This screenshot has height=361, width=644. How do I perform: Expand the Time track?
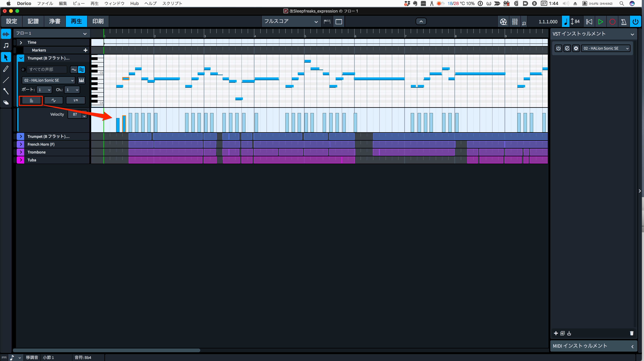point(21,42)
